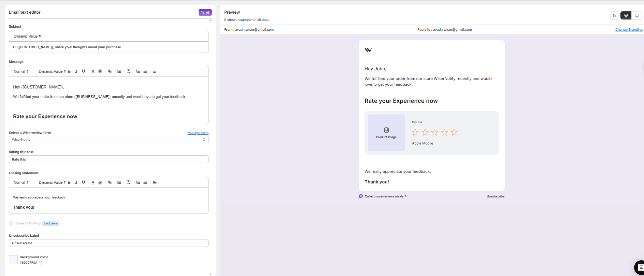Open alignment in Closing statement toolbar

coord(155,182)
